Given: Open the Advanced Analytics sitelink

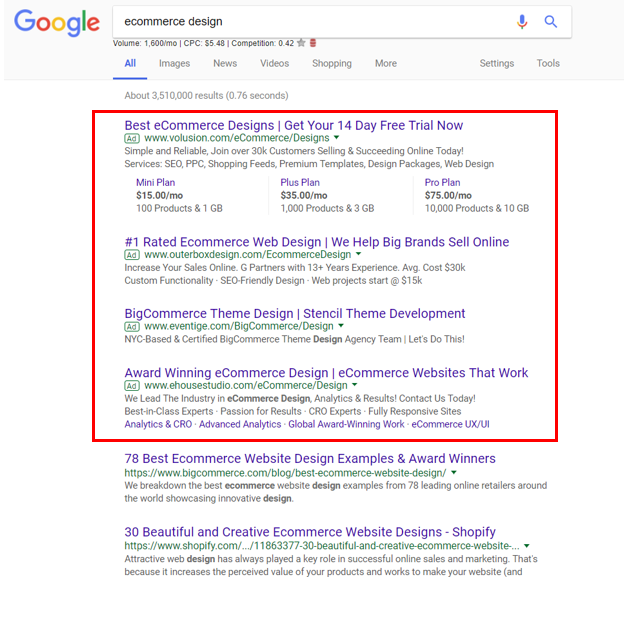Looking at the screenshot, I should pos(240,424).
